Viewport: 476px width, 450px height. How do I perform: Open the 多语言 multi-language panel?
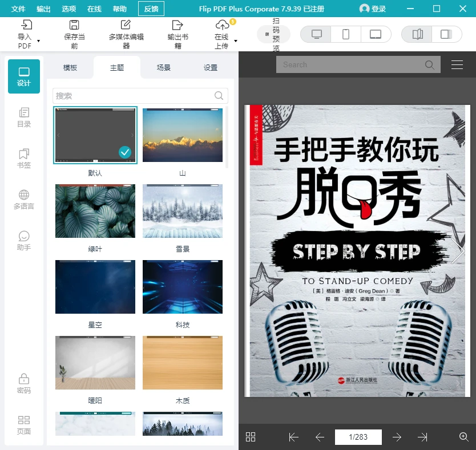[x=23, y=198]
